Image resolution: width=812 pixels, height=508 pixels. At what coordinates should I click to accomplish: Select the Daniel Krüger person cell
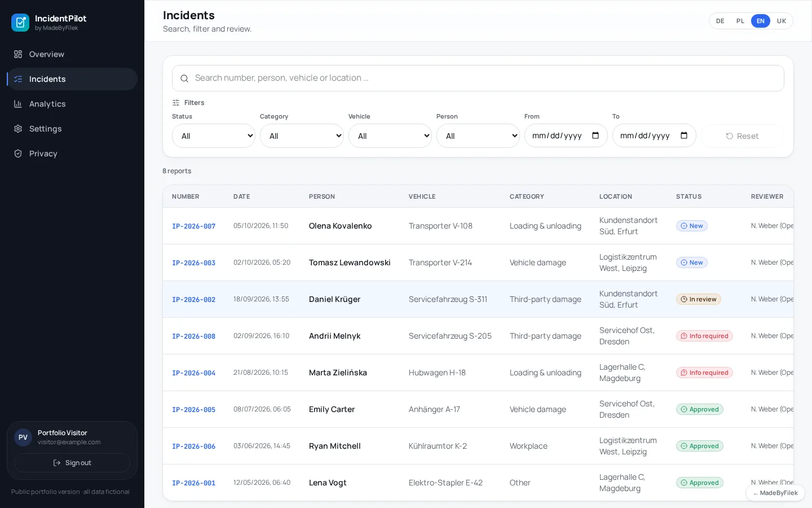[x=334, y=299]
